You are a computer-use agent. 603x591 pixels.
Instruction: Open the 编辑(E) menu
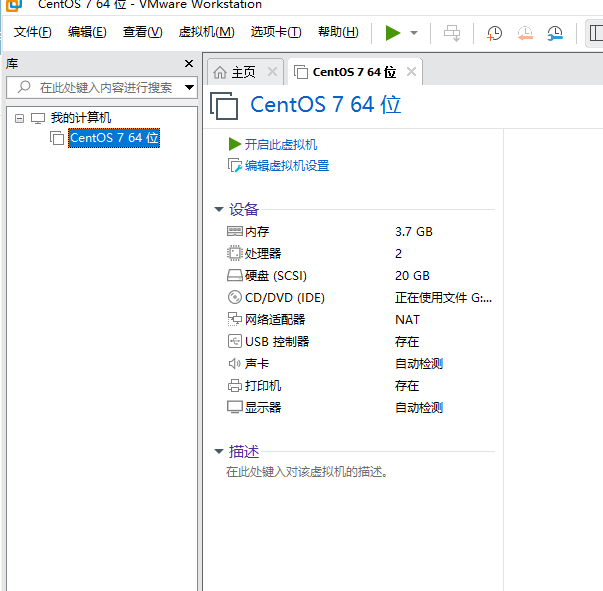tap(87, 32)
